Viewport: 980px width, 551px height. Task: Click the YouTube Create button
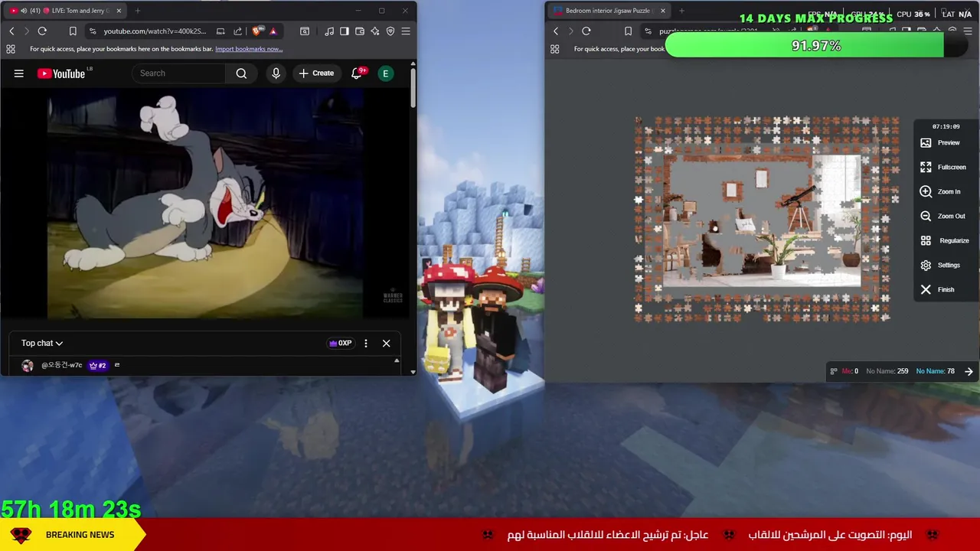click(x=316, y=73)
